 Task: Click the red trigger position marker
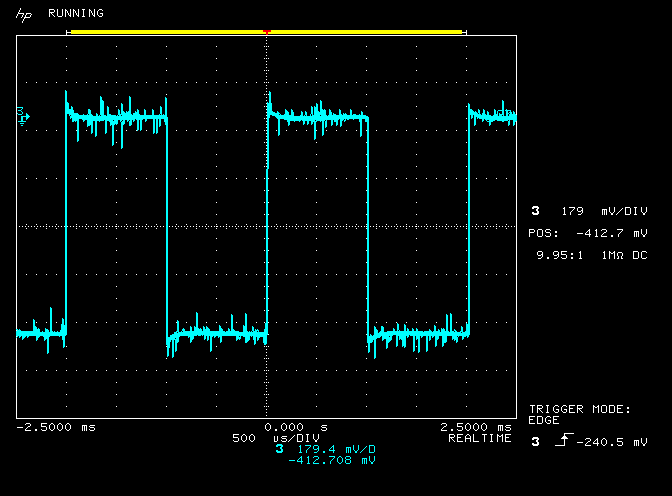tap(266, 33)
